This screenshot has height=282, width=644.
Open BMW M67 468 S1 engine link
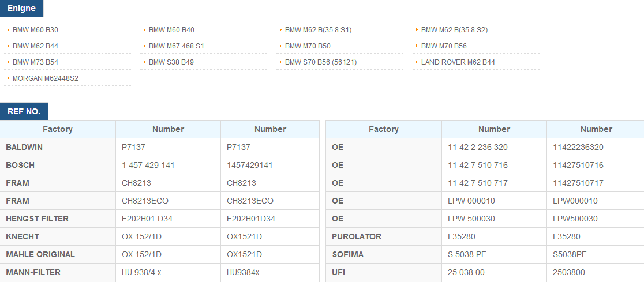tap(176, 46)
